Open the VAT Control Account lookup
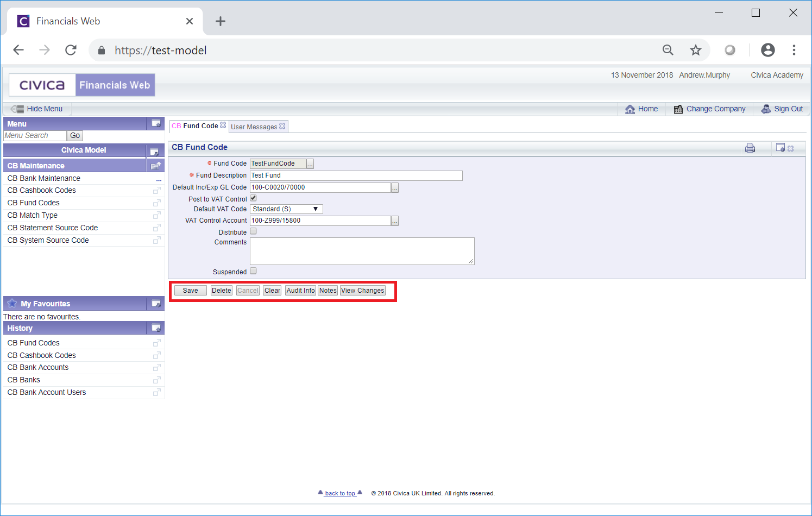 click(395, 221)
